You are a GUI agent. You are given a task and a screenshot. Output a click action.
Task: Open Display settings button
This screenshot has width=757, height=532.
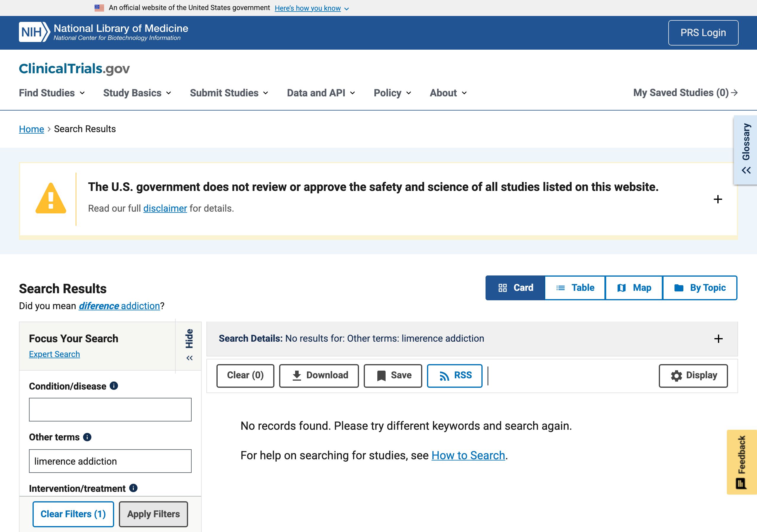[x=693, y=375]
